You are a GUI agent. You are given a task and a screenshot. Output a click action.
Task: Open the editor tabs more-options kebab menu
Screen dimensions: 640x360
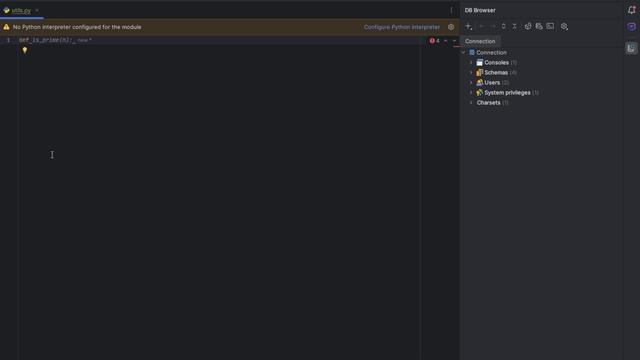451,10
